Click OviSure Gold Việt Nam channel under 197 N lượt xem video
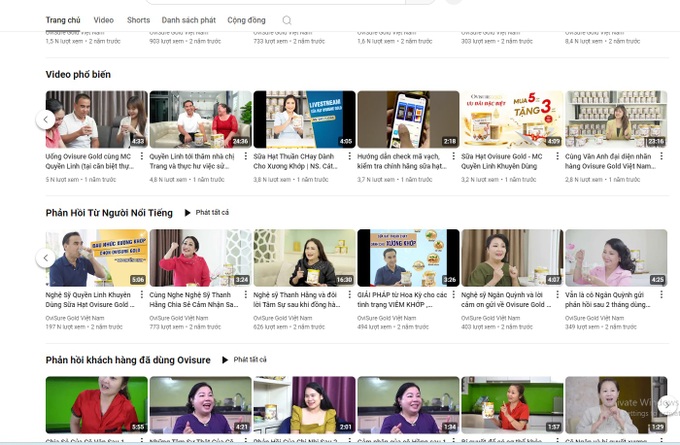680x445 pixels. [x=75, y=318]
